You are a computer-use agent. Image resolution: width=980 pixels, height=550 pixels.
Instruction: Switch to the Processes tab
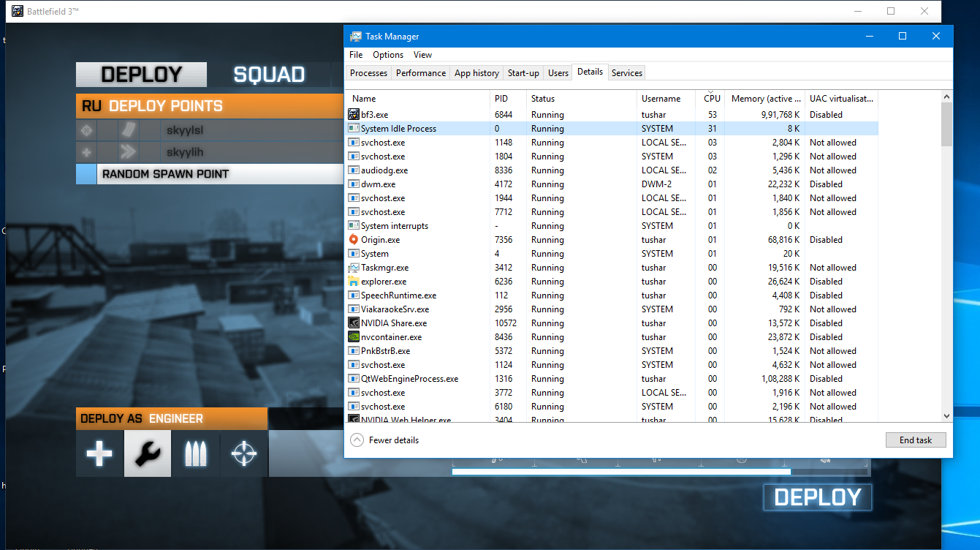pos(368,73)
